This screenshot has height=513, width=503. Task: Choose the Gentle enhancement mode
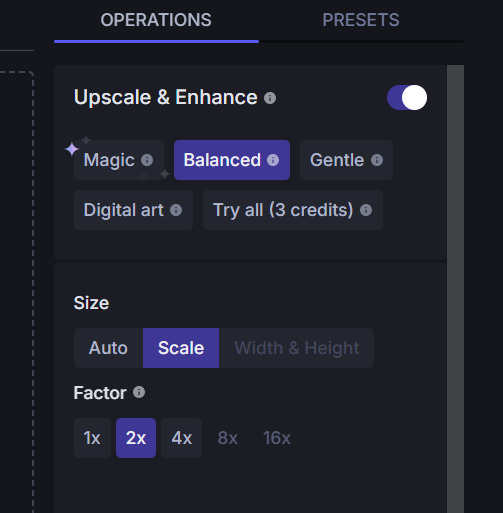coord(346,160)
